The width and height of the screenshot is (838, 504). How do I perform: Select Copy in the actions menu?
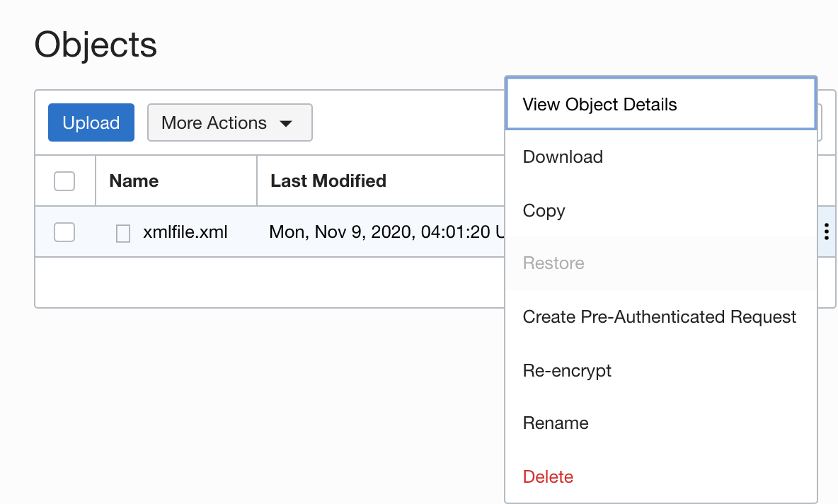point(544,211)
